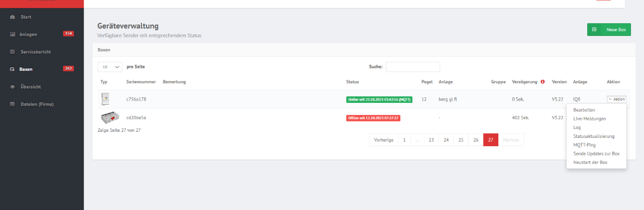Sort by the Seriennummer column header
644x210 pixels.
pos(141,82)
